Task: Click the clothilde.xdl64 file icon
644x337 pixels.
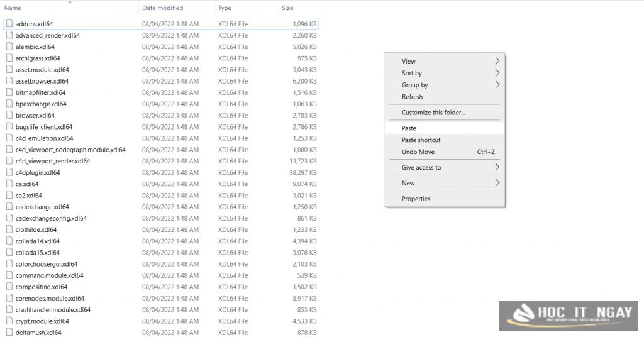Action: pyautogui.click(x=9, y=230)
